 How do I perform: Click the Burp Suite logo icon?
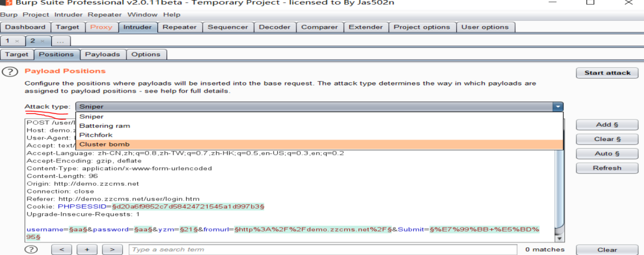(x=6, y=2)
